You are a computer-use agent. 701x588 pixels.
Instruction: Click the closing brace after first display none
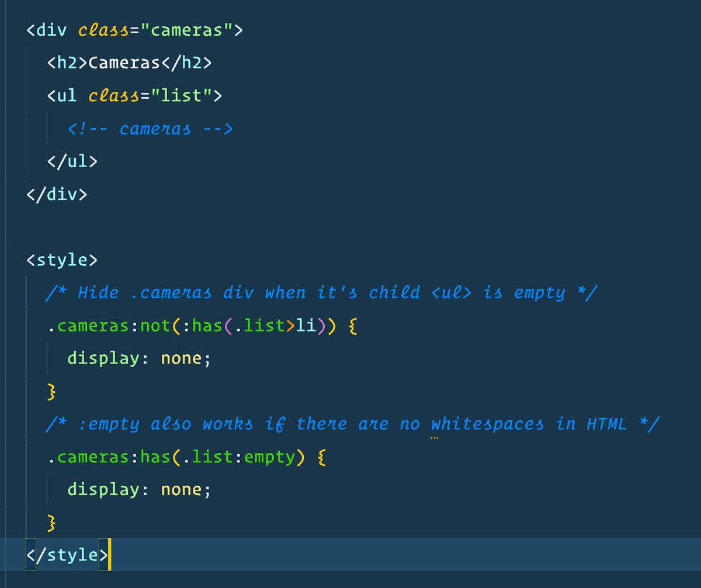pos(52,391)
